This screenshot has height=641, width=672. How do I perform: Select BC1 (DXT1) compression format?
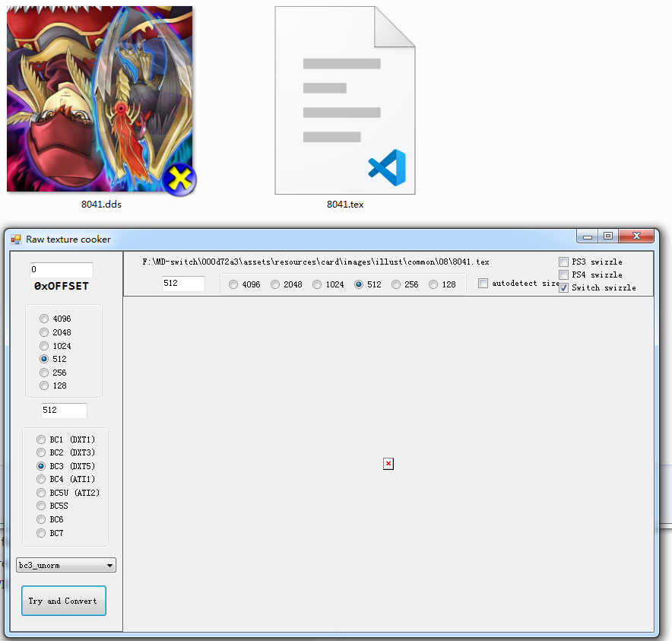[41, 439]
